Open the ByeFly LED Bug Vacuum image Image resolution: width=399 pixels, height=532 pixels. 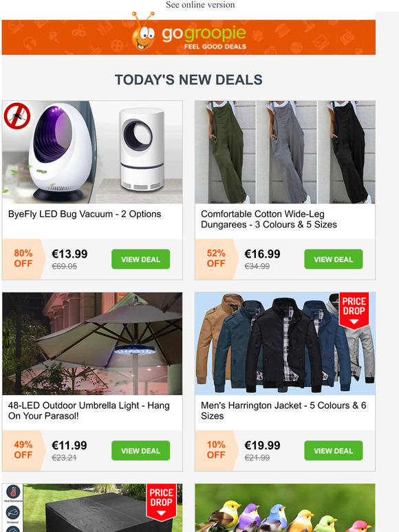coord(92,152)
